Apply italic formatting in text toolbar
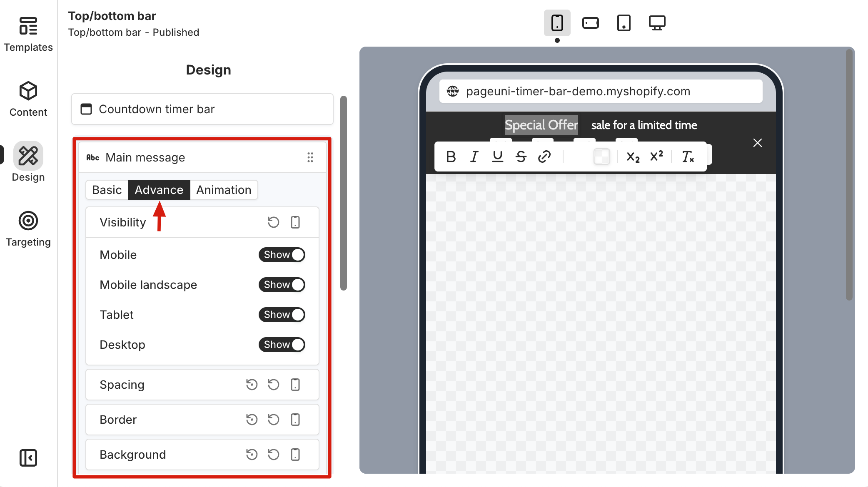 474,157
